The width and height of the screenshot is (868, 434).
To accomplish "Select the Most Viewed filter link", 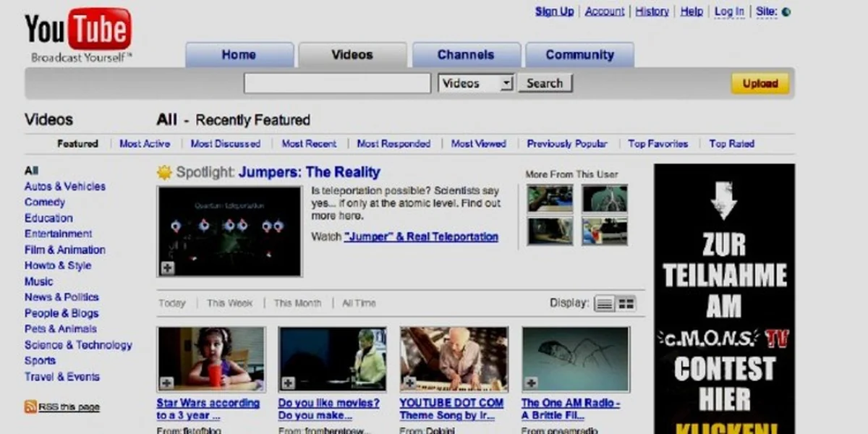I will 478,144.
